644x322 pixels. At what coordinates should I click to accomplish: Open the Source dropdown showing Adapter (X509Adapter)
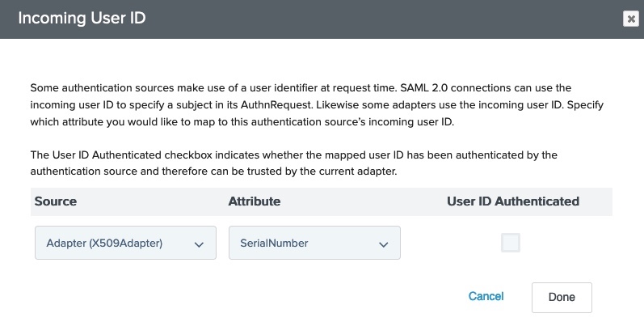pos(125,243)
